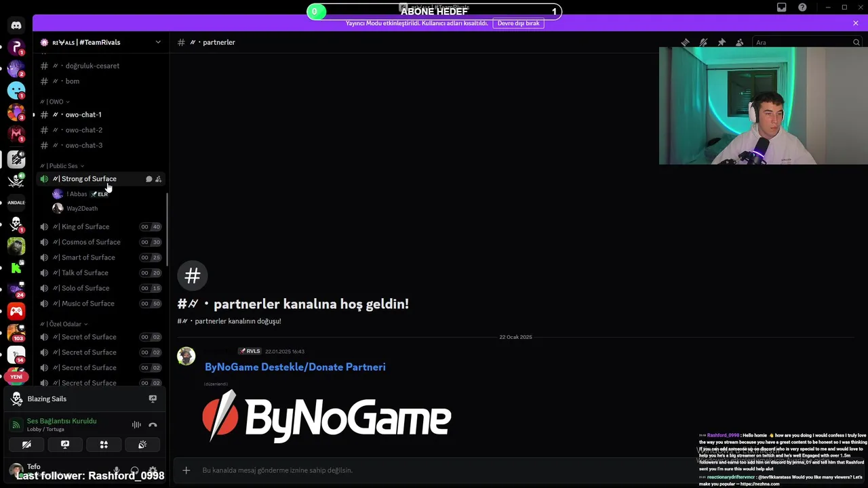Click the Blazing Sails activity name
The width and height of the screenshot is (868, 488).
[x=47, y=399]
